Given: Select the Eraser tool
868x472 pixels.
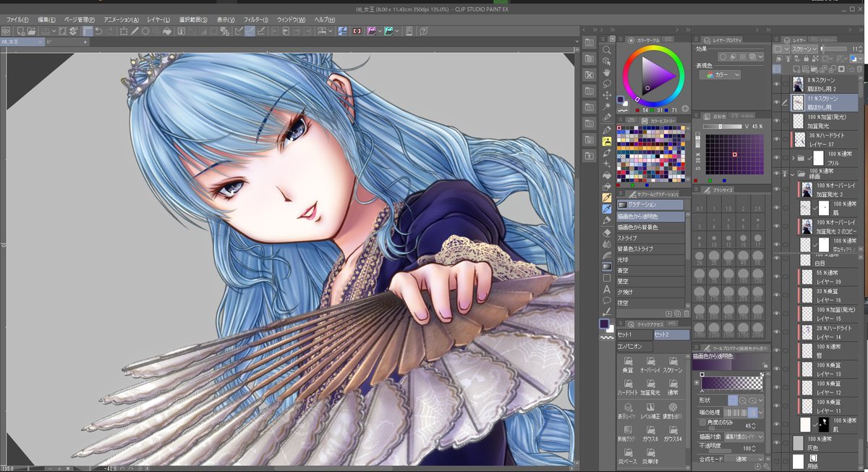Looking at the screenshot, I should (x=607, y=233).
